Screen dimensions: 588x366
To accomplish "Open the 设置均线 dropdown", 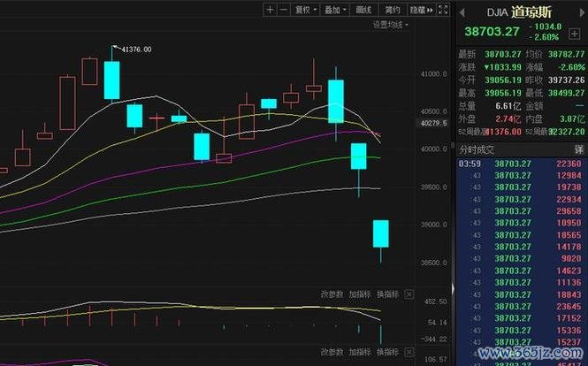I will [390, 25].
